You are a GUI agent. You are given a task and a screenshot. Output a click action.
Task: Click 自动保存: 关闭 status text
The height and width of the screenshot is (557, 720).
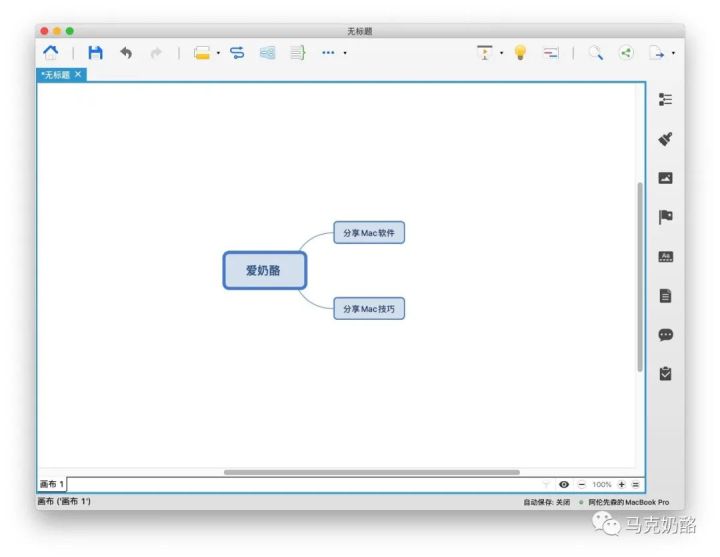tap(546, 502)
